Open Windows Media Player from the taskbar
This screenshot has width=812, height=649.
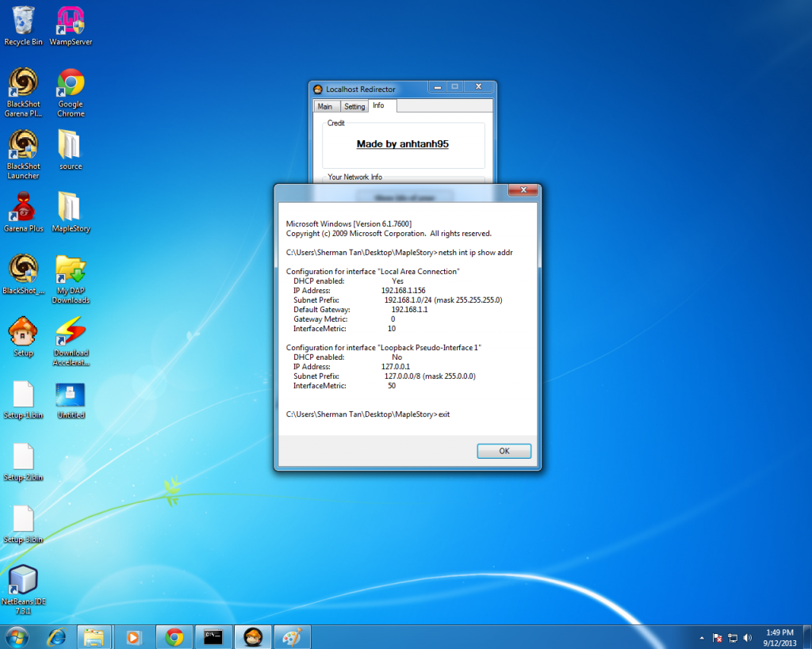pyautogui.click(x=134, y=636)
